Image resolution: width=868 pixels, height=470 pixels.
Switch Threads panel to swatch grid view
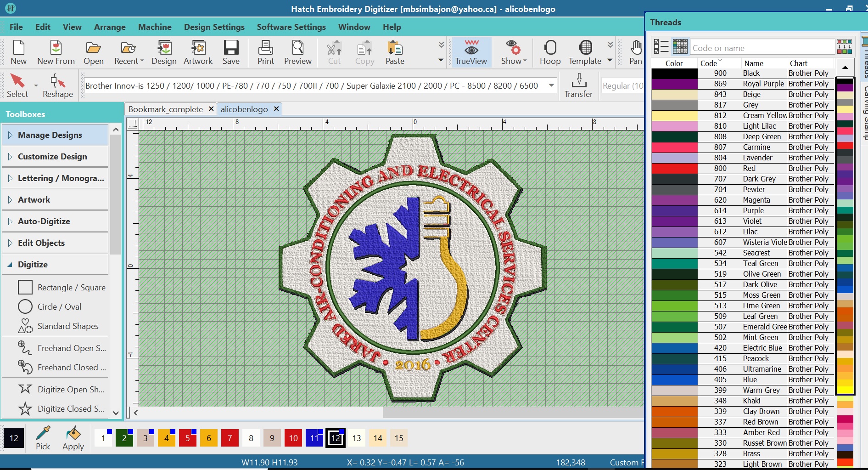680,47
